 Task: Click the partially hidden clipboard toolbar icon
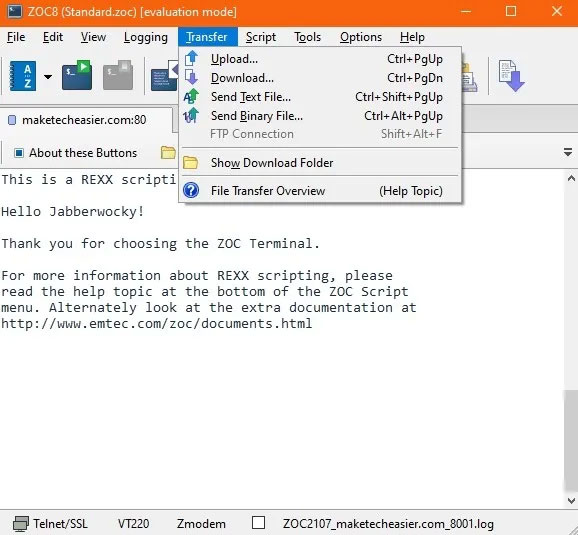[x=469, y=77]
